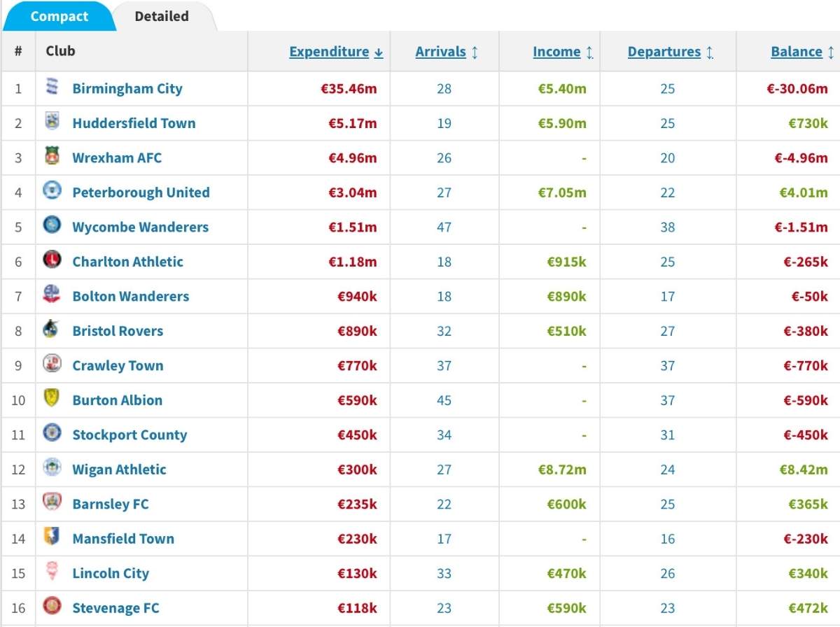Viewport: 840px width, 627px height.
Task: Open the Wigan Athletic club crest
Action: [x=52, y=469]
